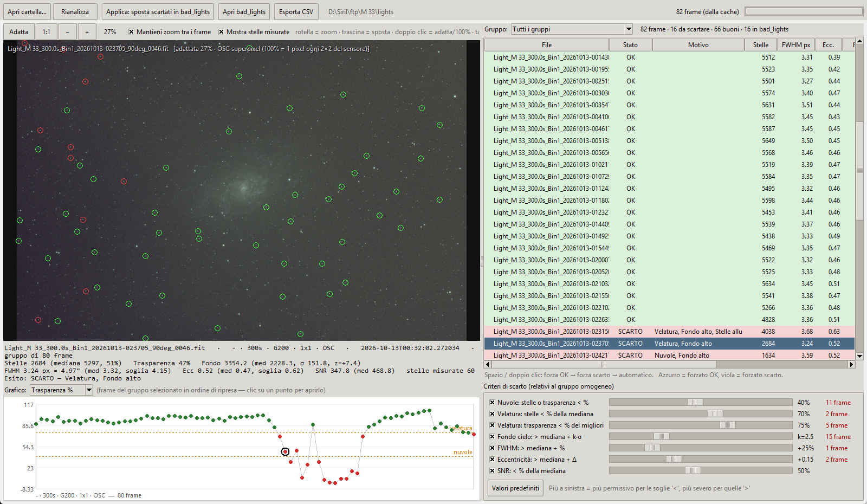
Task: Open the Gruppo dropdown arrow
Action: click(x=629, y=29)
